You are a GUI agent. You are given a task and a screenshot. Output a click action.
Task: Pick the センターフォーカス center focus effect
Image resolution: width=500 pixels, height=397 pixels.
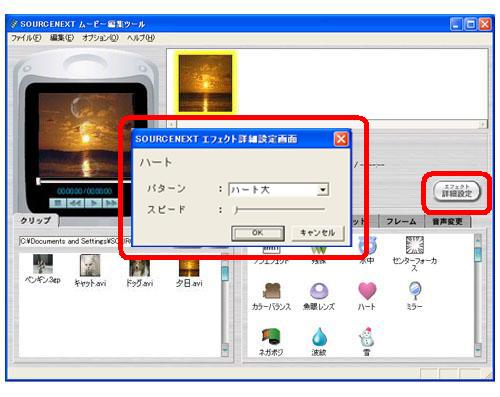coord(415,245)
